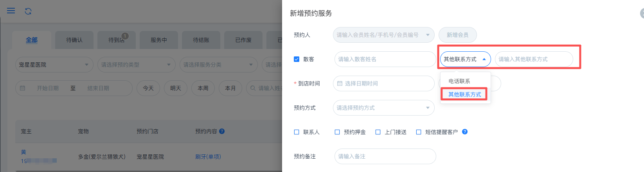Enable the 联系人 checkbox

coord(297,132)
